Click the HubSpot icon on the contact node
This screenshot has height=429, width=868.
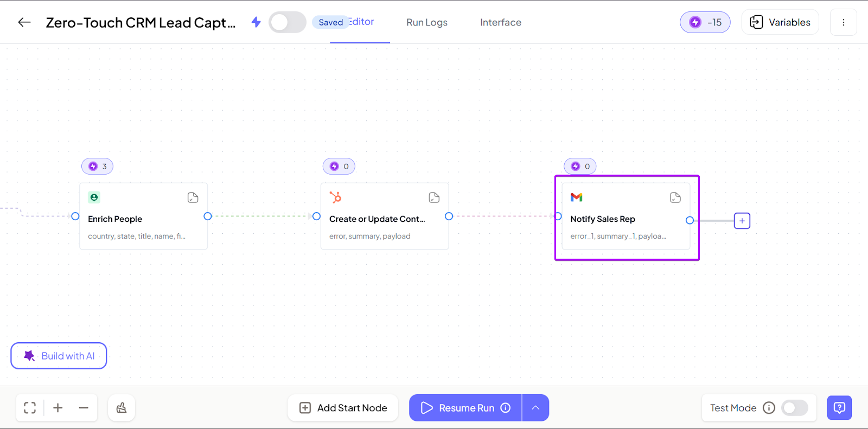point(336,197)
